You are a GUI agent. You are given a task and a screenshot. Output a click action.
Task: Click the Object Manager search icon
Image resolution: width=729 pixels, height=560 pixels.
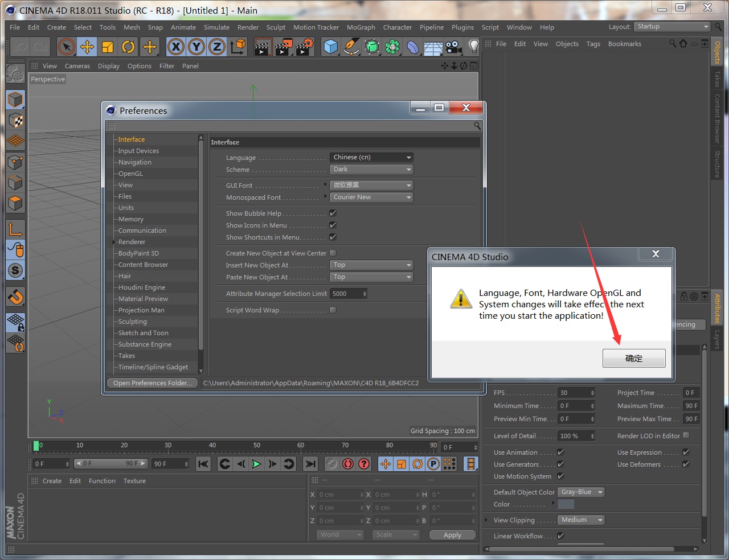click(673, 43)
